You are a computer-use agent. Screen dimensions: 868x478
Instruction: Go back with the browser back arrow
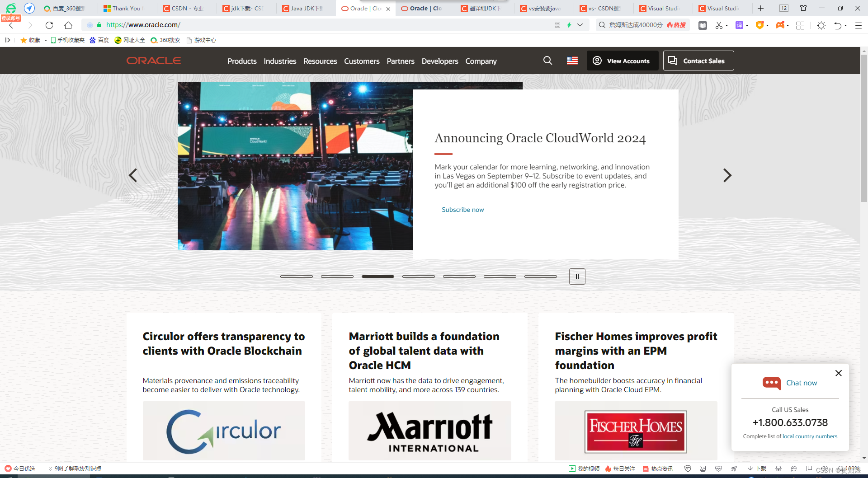point(11,25)
